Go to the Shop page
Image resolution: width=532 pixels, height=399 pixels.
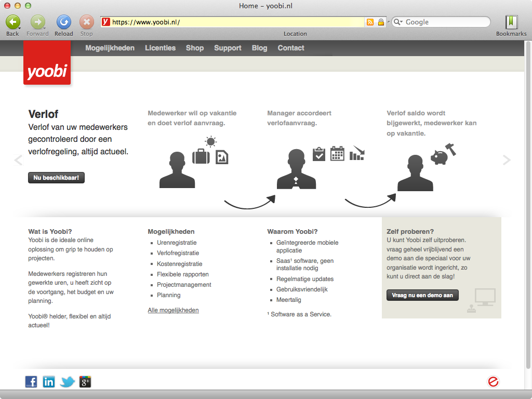195,48
